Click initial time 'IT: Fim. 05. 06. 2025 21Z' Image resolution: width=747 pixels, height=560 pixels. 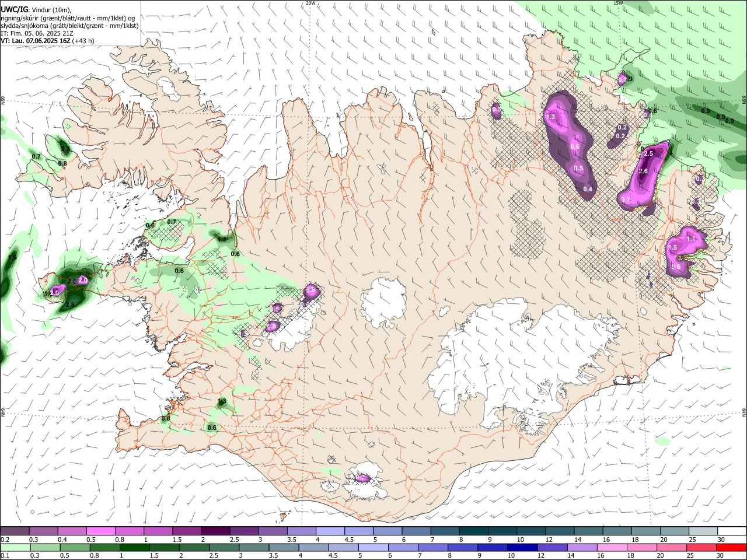pyautogui.click(x=37, y=33)
